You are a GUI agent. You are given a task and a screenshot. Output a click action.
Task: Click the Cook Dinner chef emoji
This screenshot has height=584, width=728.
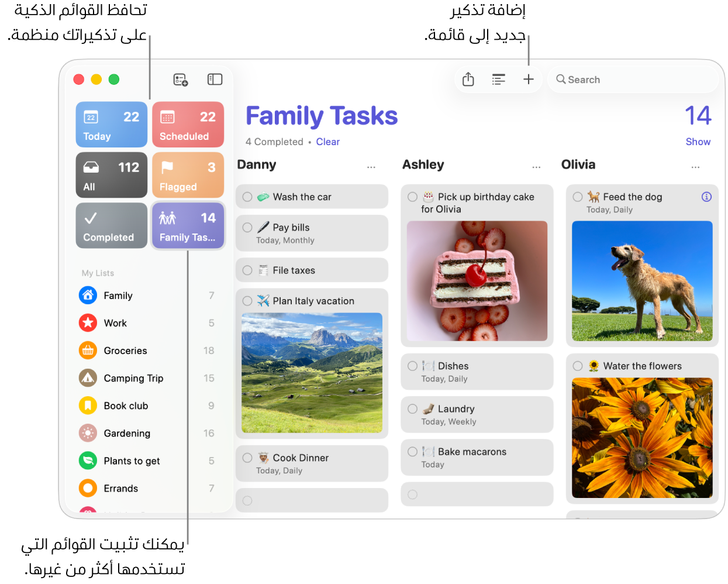point(264,458)
